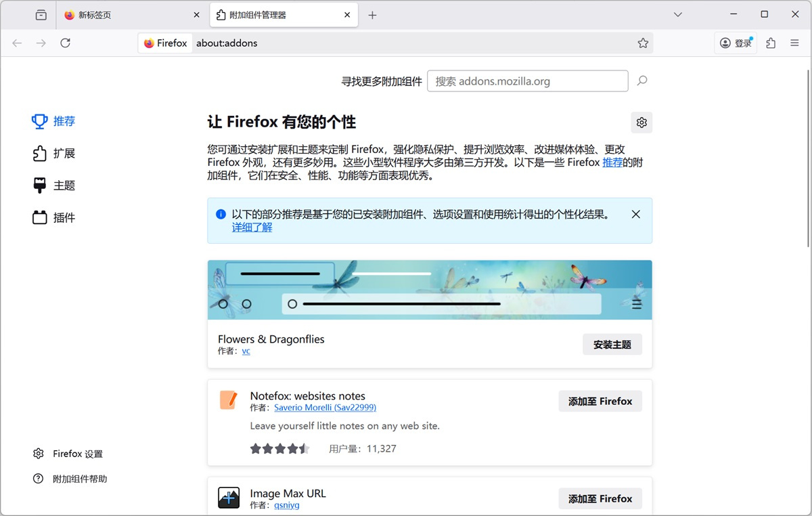The height and width of the screenshot is (516, 812).
Task: Open the Firefox application menu (hamburger)
Action: (794, 43)
